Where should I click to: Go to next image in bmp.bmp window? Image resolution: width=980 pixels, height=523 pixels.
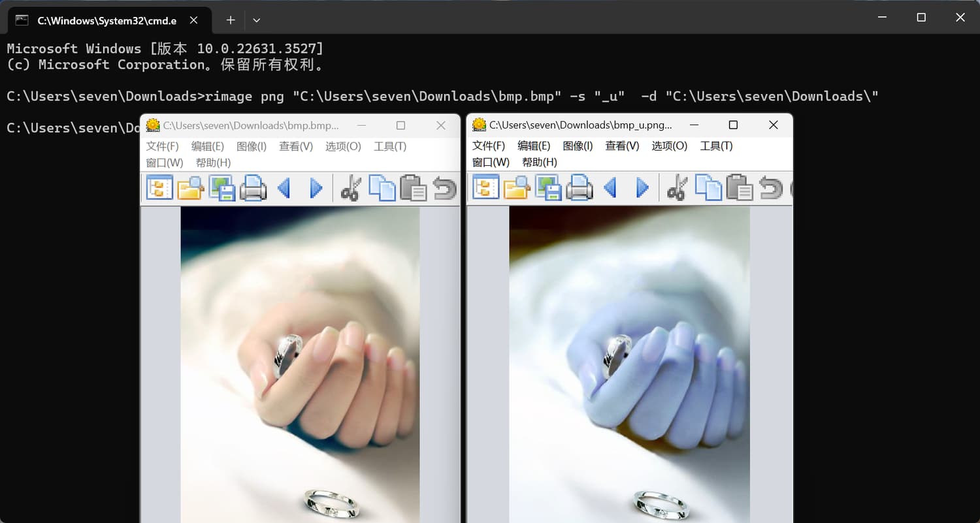pos(316,189)
